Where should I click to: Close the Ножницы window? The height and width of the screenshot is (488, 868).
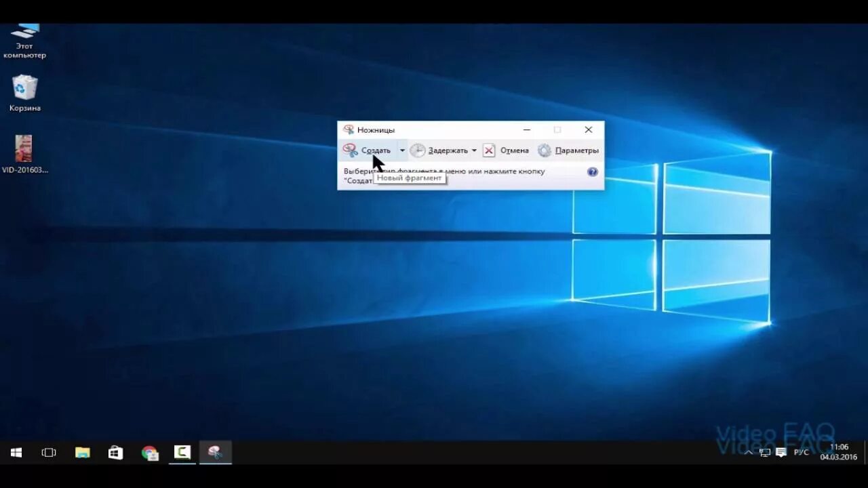[x=589, y=129]
